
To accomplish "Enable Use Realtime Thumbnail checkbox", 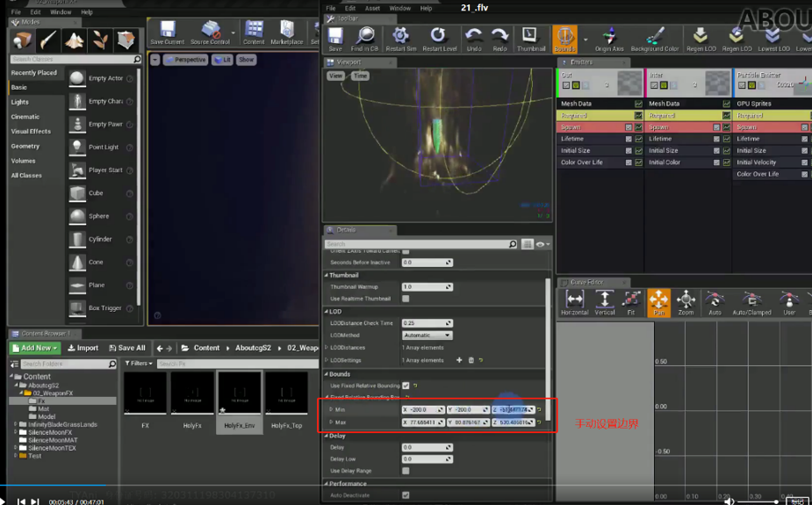I will point(406,299).
